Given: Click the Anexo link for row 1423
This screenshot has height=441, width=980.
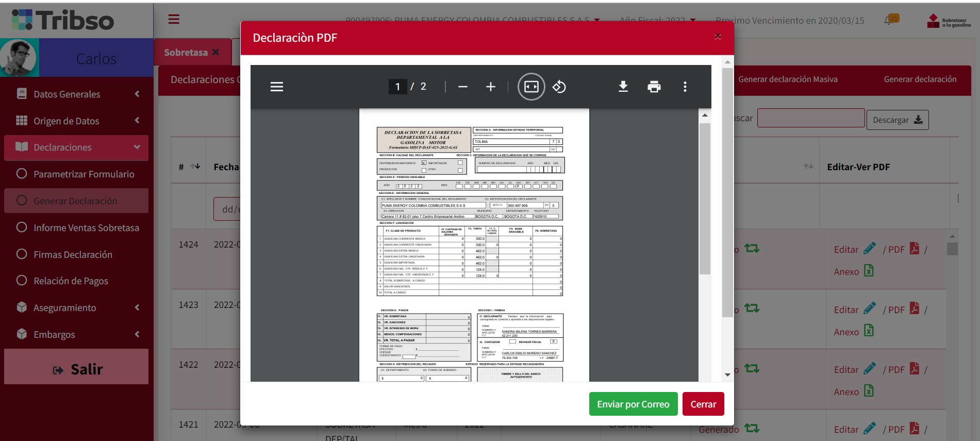Looking at the screenshot, I should coord(846,332).
